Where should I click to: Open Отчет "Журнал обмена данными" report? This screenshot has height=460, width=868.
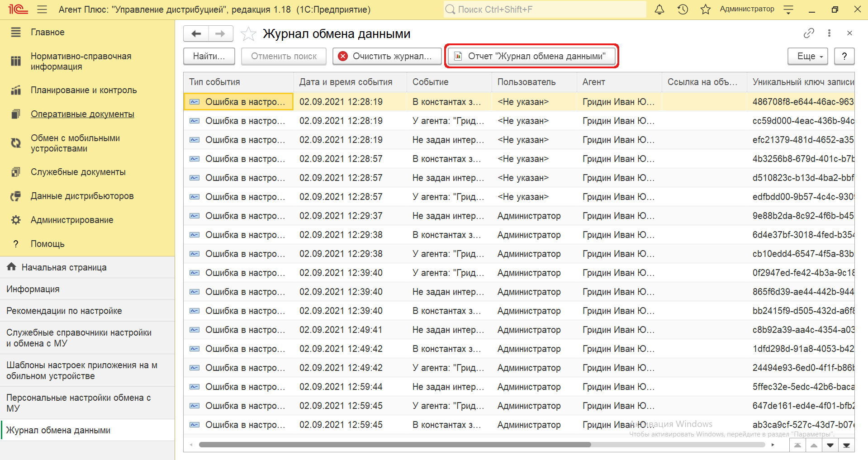click(531, 56)
